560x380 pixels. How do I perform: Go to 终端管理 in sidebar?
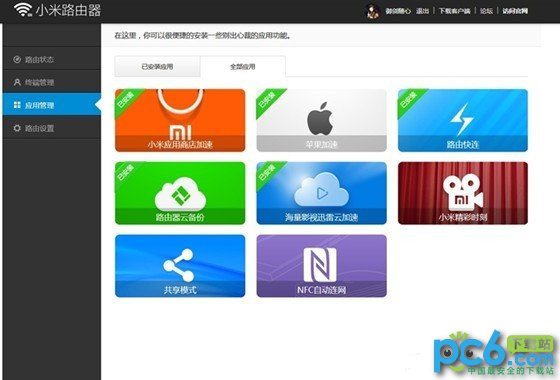coord(52,82)
